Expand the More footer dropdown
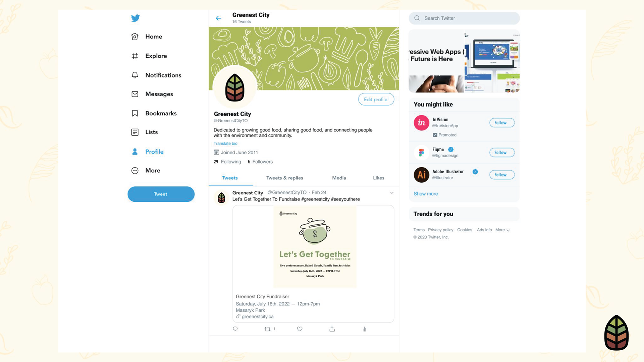The height and width of the screenshot is (362, 644). point(502,230)
